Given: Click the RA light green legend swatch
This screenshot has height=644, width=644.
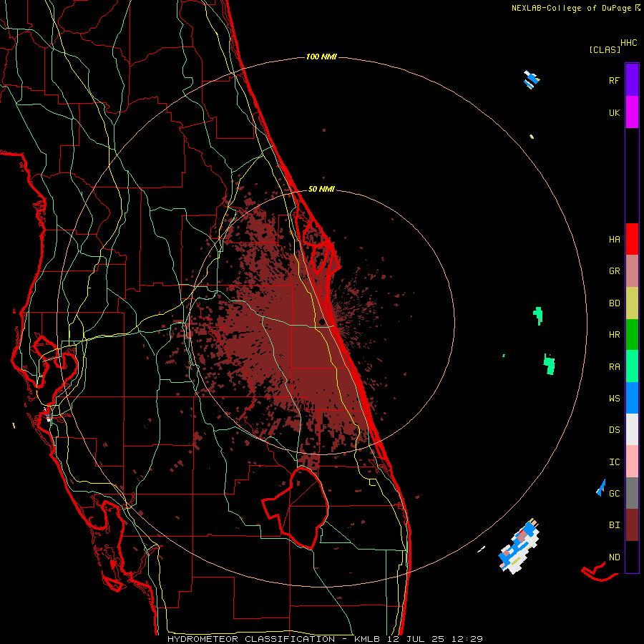Looking at the screenshot, I should [x=632, y=366].
